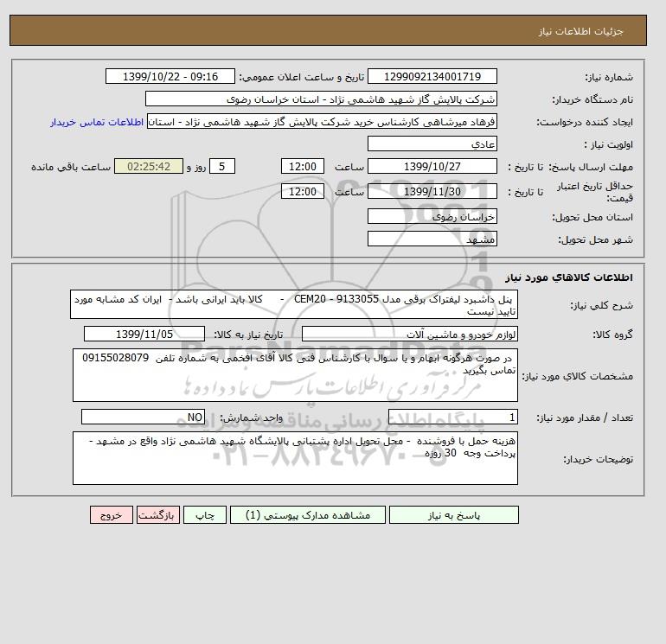Click the goods group field لوازم خودرو
The height and width of the screenshot is (644, 666).
(x=410, y=334)
